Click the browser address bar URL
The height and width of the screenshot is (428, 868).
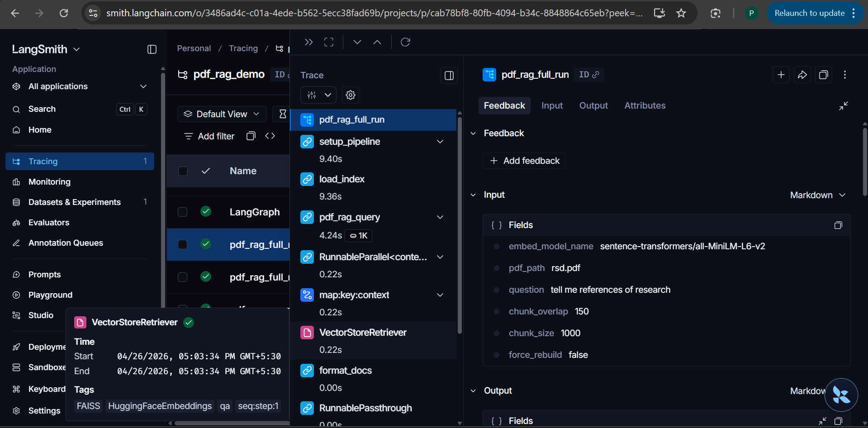point(374,13)
